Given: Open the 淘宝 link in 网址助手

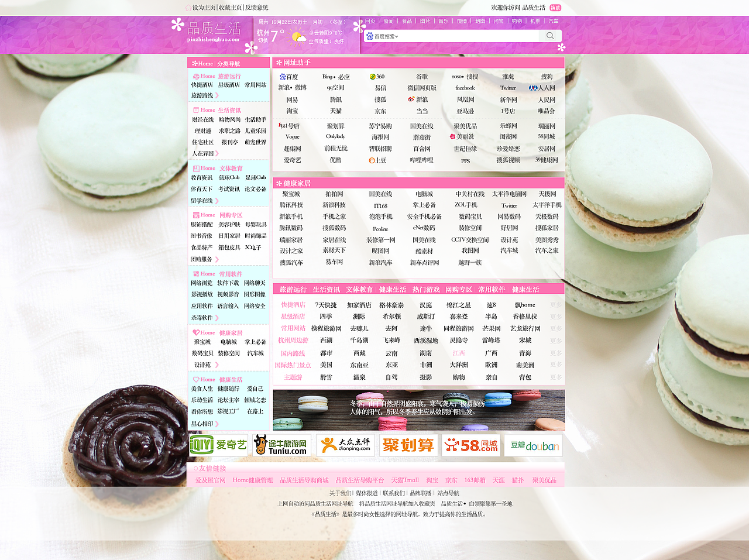Looking at the screenshot, I should (292, 111).
